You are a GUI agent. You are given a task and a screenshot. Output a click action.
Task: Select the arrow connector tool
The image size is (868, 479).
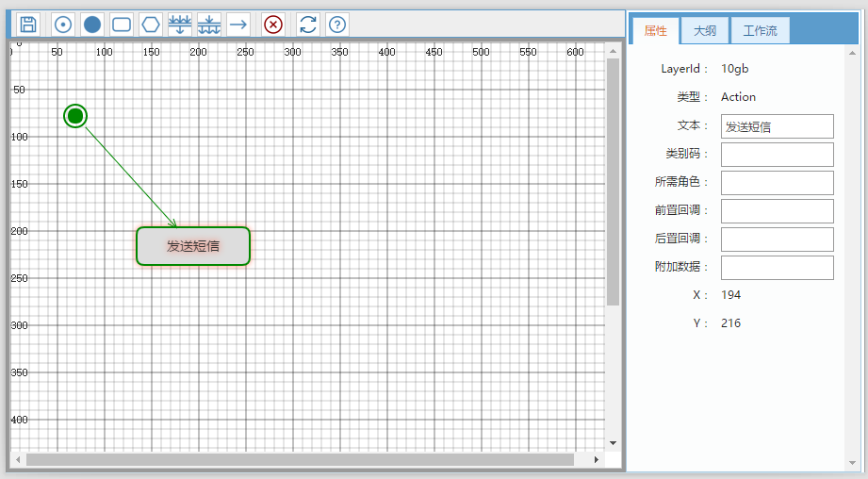coord(238,25)
